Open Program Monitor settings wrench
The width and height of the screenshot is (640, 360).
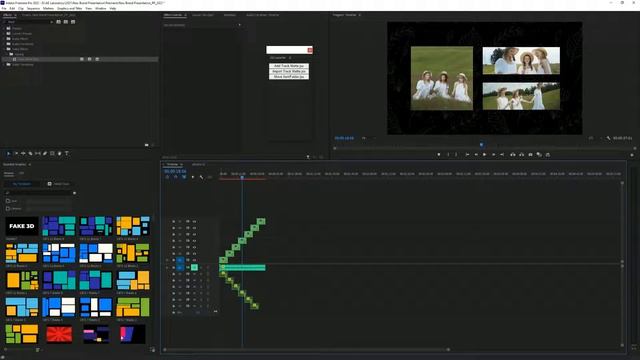(608, 138)
